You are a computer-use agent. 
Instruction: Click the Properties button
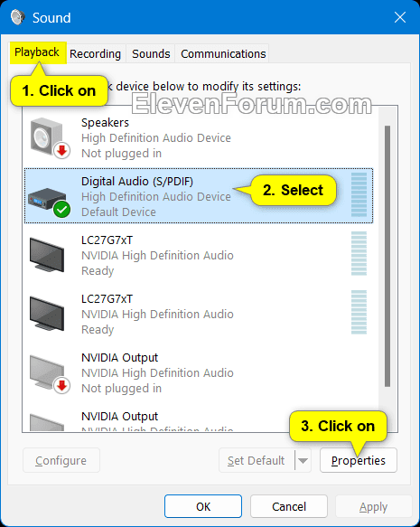359,460
